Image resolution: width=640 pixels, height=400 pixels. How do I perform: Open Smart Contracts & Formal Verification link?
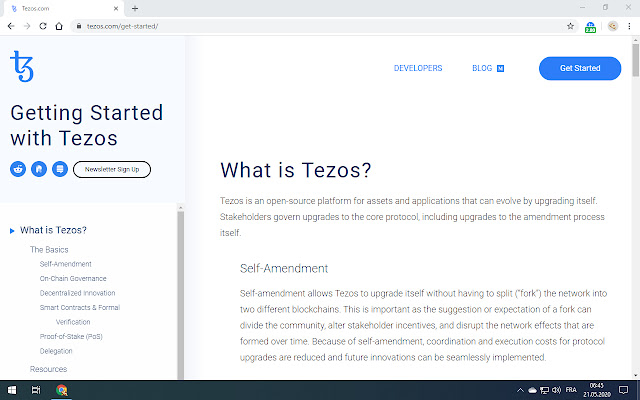coord(80,314)
